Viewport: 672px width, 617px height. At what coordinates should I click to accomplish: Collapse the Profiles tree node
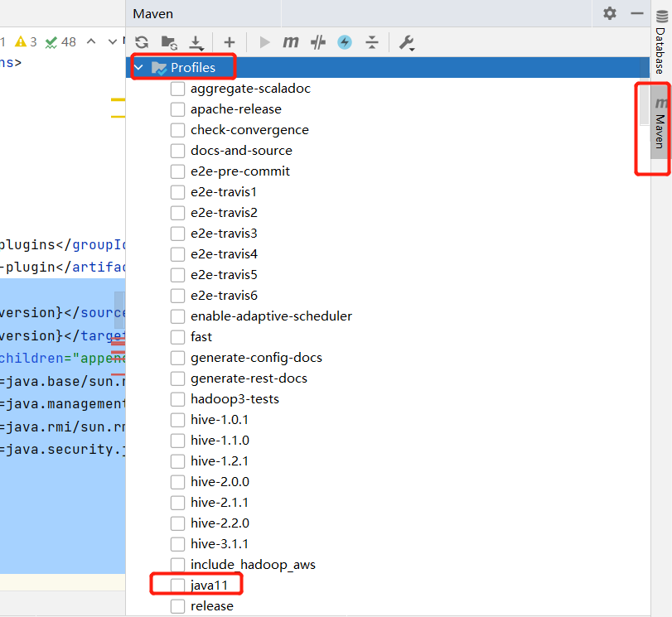coord(138,67)
